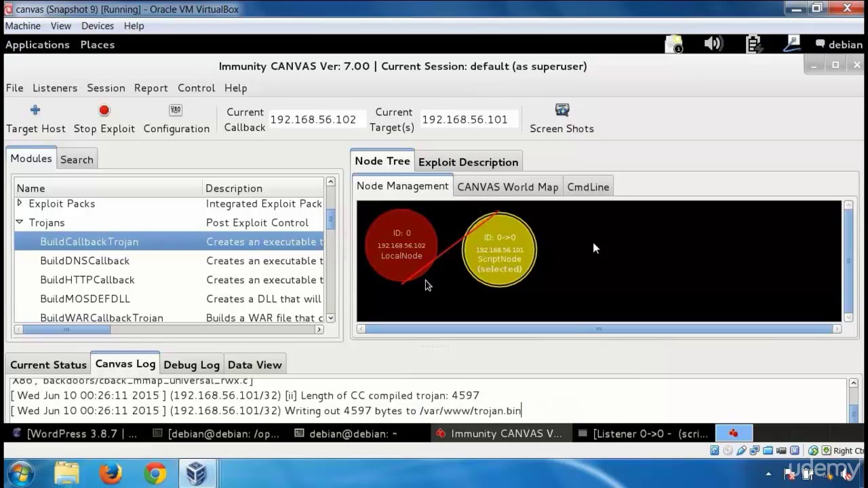
Task: Open the Report menu
Action: (151, 88)
